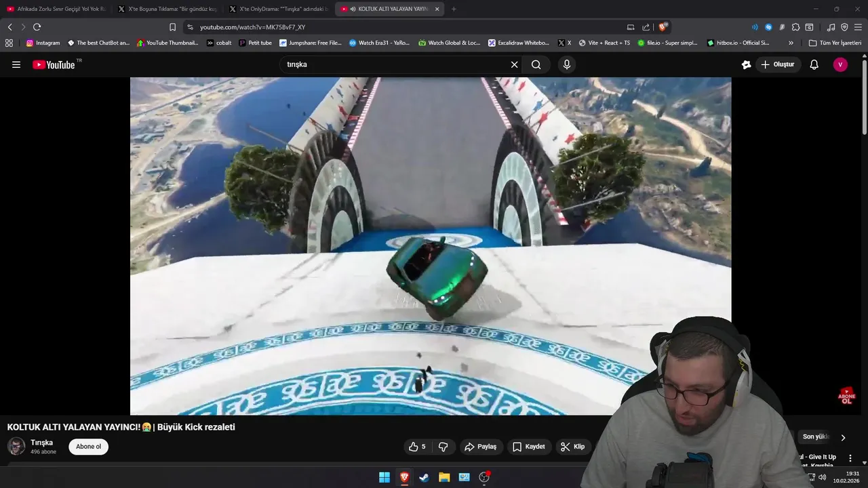The height and width of the screenshot is (488, 868).
Task: Open the Brave main hamburger menu
Action: (x=858, y=27)
